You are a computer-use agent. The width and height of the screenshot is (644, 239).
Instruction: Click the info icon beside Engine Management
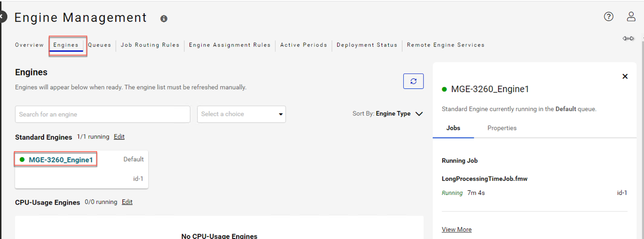pyautogui.click(x=164, y=19)
